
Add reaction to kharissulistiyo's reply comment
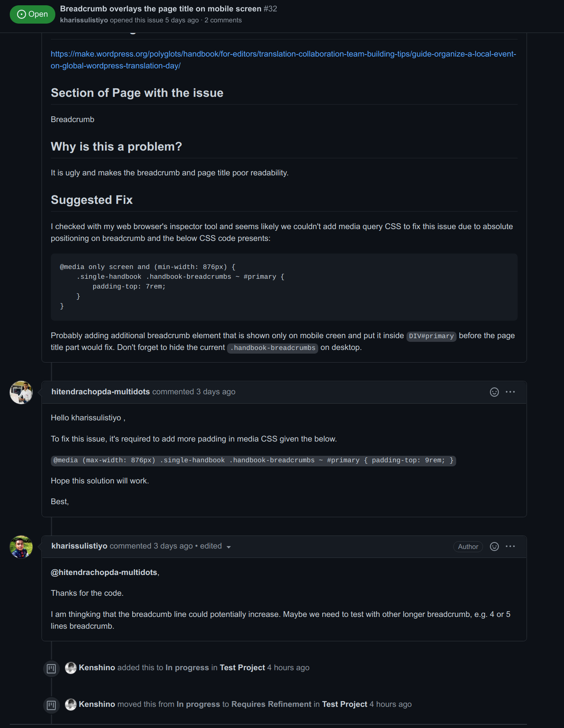494,547
